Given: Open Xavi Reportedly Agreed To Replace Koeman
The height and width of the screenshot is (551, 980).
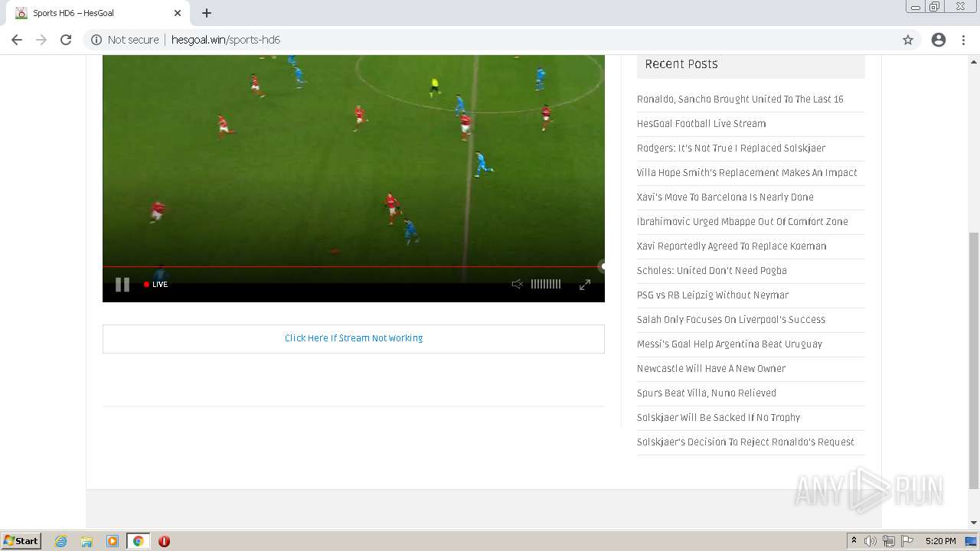Looking at the screenshot, I should [x=731, y=246].
